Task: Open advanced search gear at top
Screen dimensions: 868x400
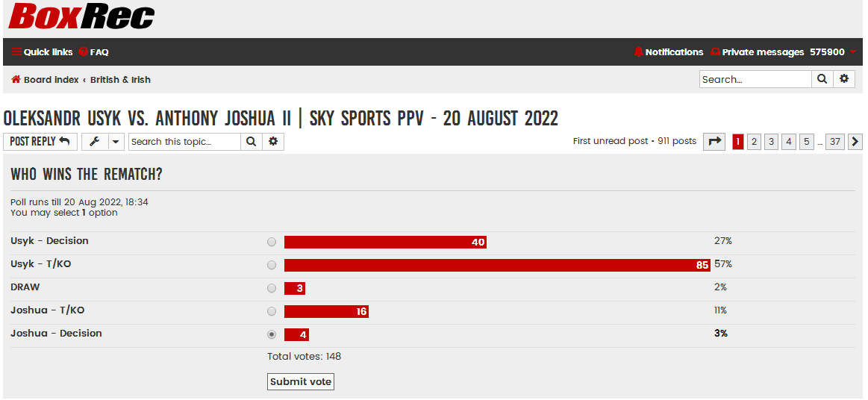Action: [x=843, y=79]
